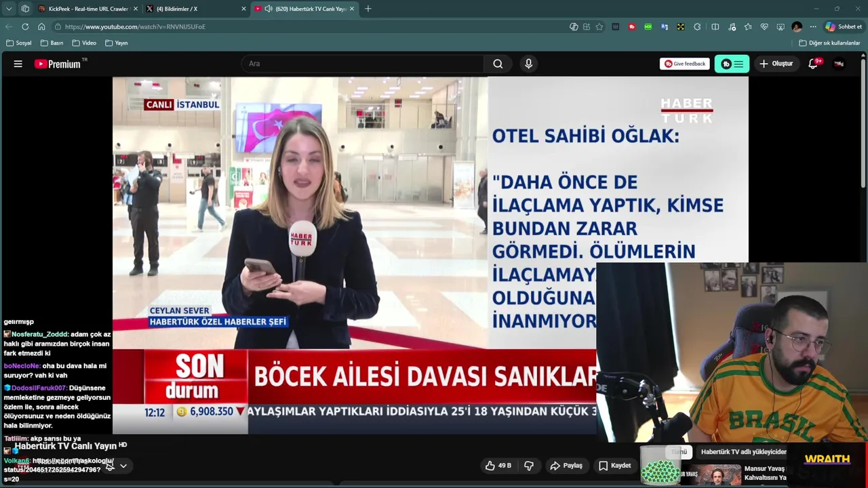Open the YouTube account avatar menu

pyautogui.click(x=839, y=64)
